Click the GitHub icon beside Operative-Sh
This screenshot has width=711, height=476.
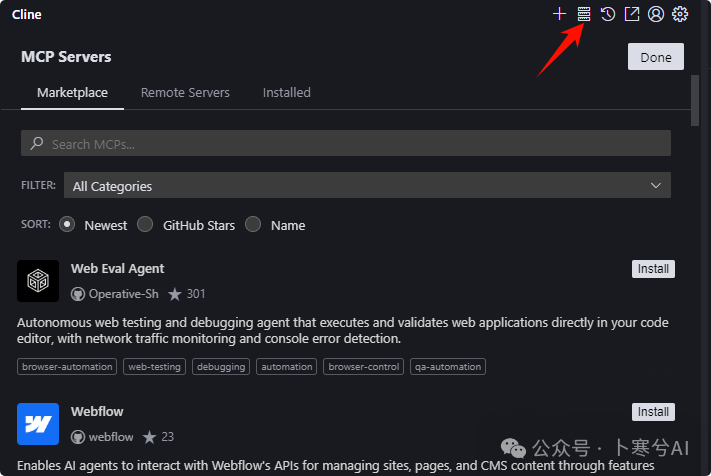pyautogui.click(x=78, y=294)
